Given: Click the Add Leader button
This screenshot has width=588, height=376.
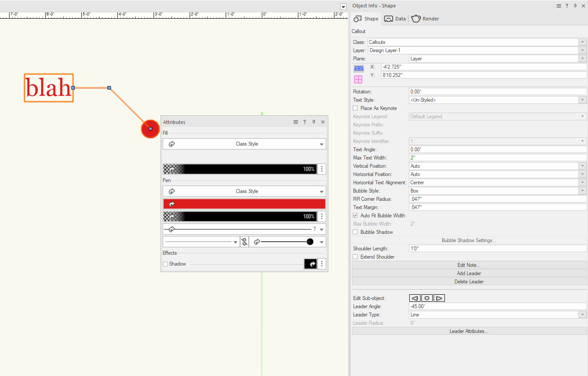Looking at the screenshot, I should [x=469, y=273].
